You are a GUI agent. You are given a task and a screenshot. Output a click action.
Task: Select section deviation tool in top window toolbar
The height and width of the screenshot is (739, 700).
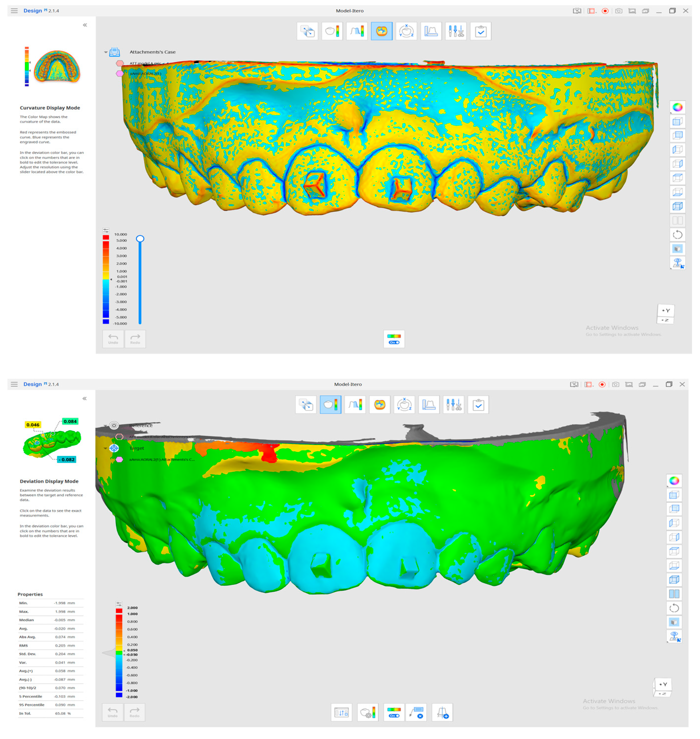tap(357, 31)
